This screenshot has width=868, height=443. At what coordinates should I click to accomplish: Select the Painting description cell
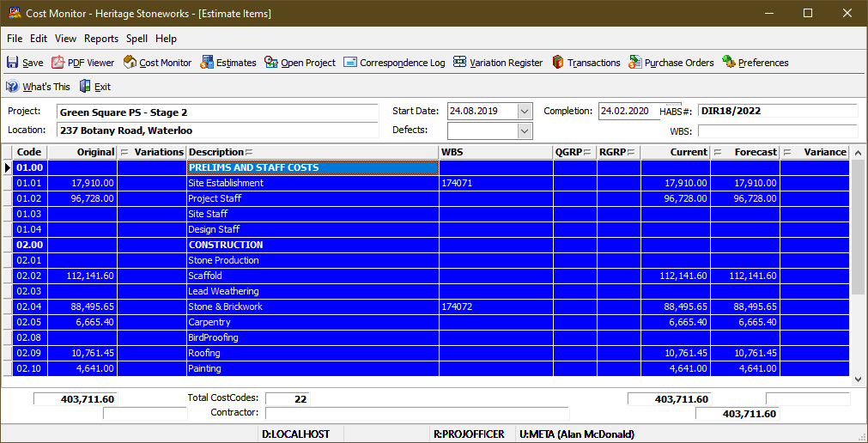313,369
